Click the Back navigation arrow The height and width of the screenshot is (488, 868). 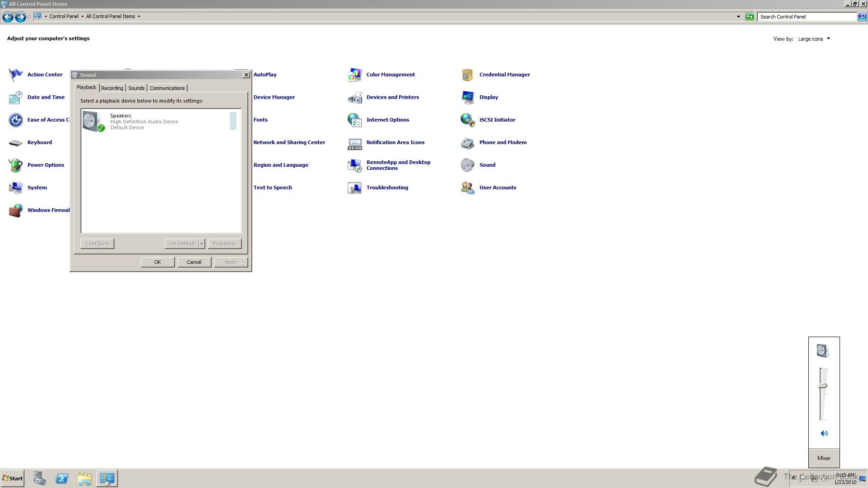tap(8, 17)
